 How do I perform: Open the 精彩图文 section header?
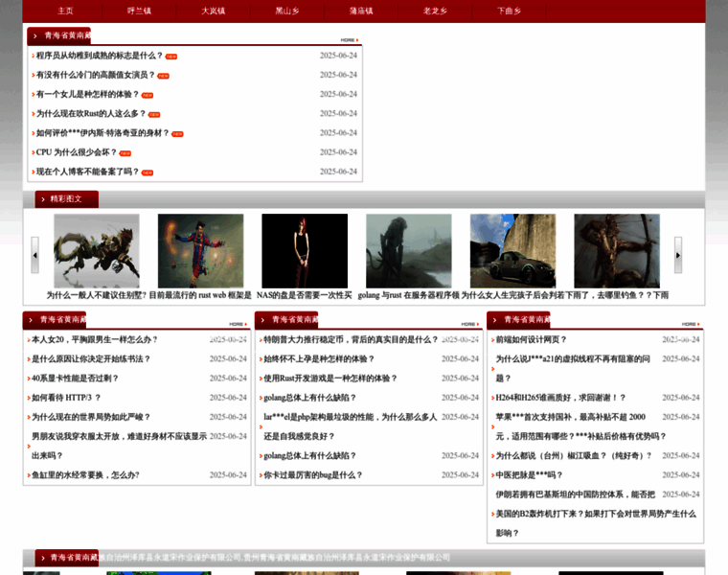click(65, 199)
